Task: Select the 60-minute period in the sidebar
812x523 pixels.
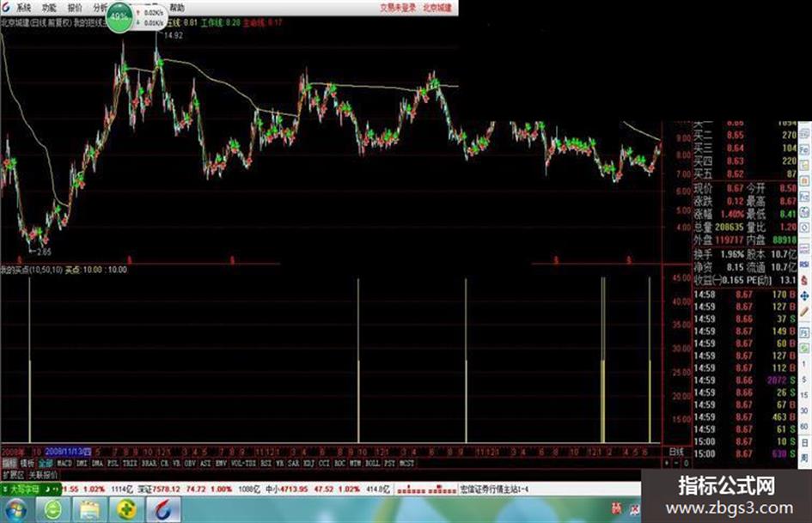Action: pyautogui.click(x=804, y=426)
